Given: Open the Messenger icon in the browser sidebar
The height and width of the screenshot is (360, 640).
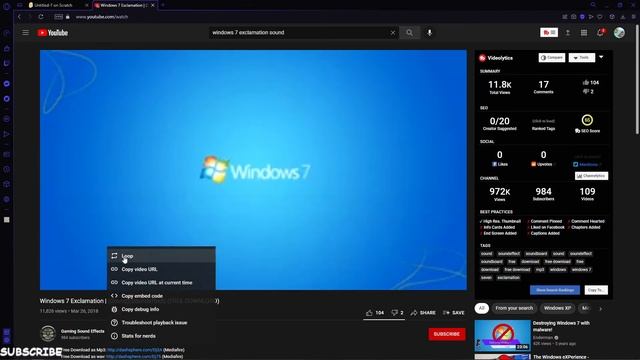Looking at the screenshot, I should coord(7,83).
